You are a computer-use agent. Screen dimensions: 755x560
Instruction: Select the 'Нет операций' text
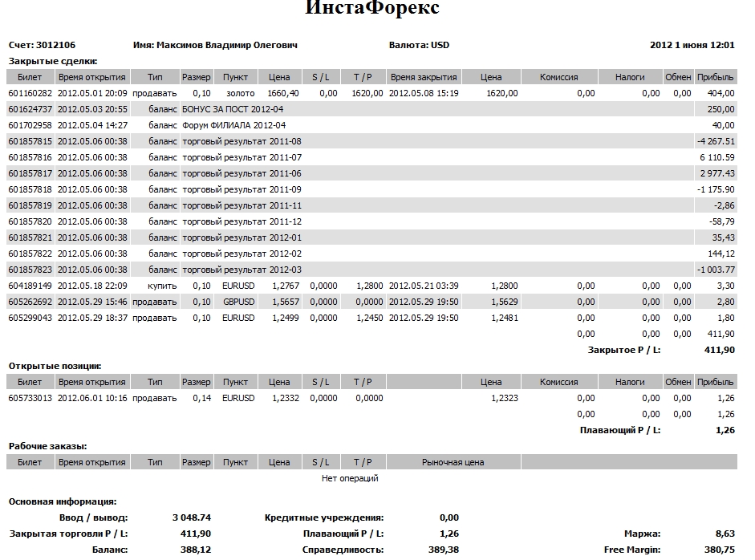[x=350, y=478]
